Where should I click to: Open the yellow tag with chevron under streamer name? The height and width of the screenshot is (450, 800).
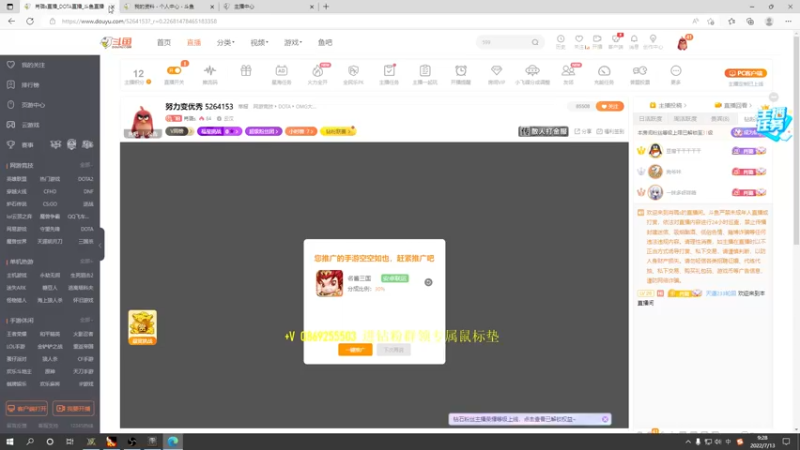(x=338, y=131)
